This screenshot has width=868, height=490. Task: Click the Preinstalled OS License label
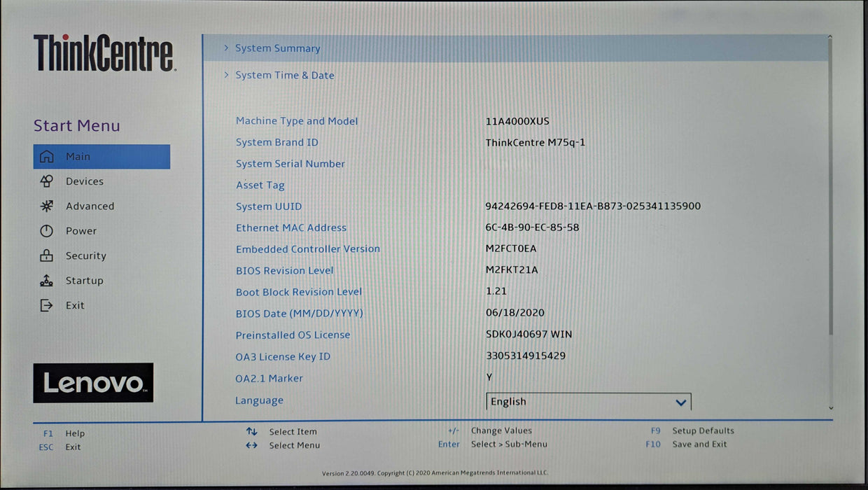pyautogui.click(x=293, y=335)
